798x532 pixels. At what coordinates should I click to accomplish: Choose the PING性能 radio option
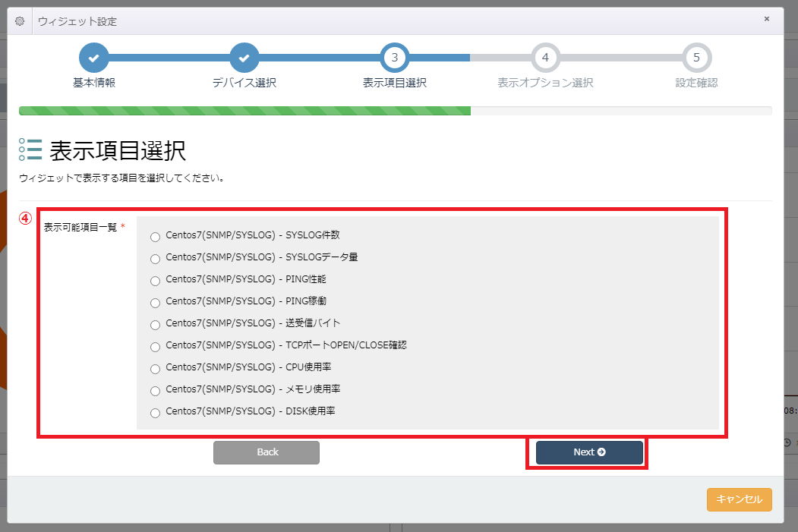(x=155, y=281)
